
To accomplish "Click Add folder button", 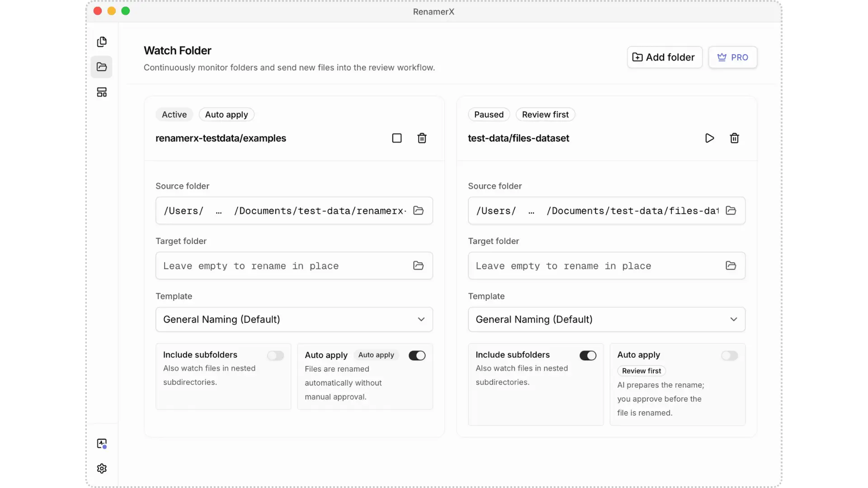I will (x=665, y=57).
